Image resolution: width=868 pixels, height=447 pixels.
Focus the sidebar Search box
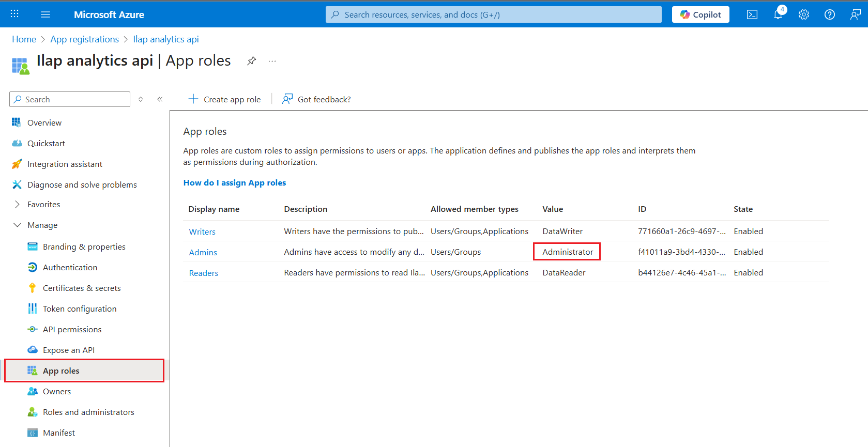[70, 99]
